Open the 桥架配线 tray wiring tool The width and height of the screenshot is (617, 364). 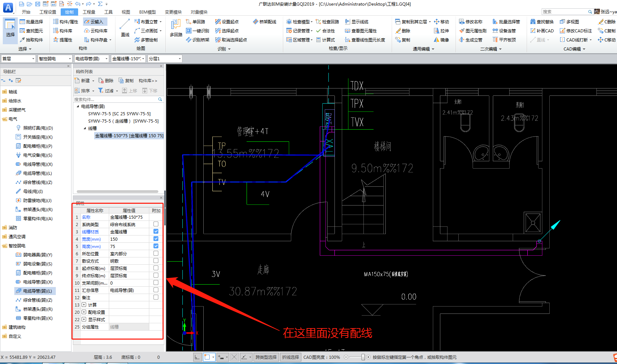tap(265, 22)
